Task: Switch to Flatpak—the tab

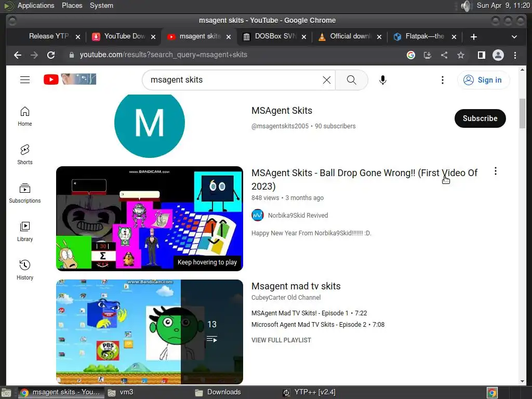Action: pos(425,36)
